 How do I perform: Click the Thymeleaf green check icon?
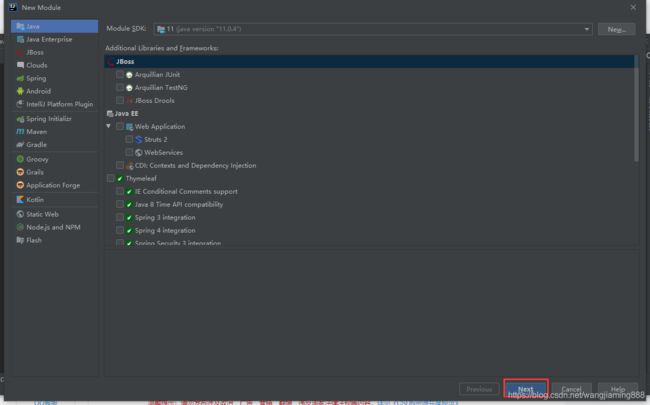click(120, 179)
